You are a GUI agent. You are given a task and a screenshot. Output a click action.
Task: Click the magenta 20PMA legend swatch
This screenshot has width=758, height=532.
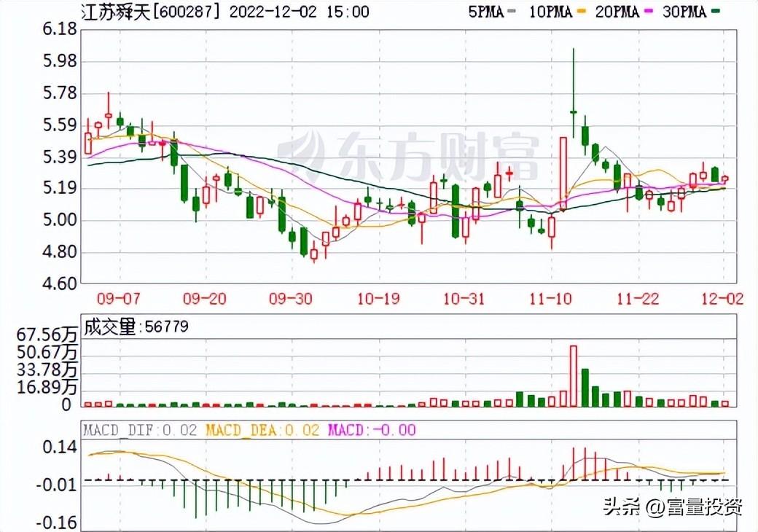click(x=648, y=11)
